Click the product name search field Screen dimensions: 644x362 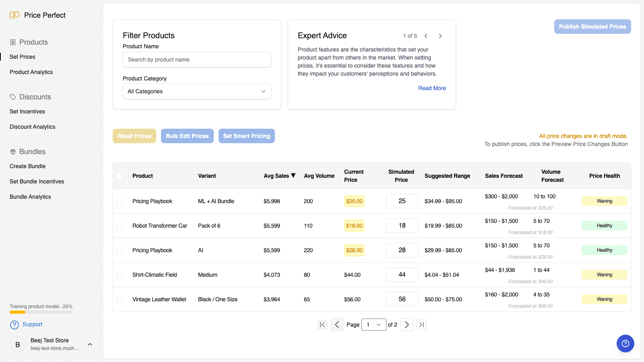196,60
